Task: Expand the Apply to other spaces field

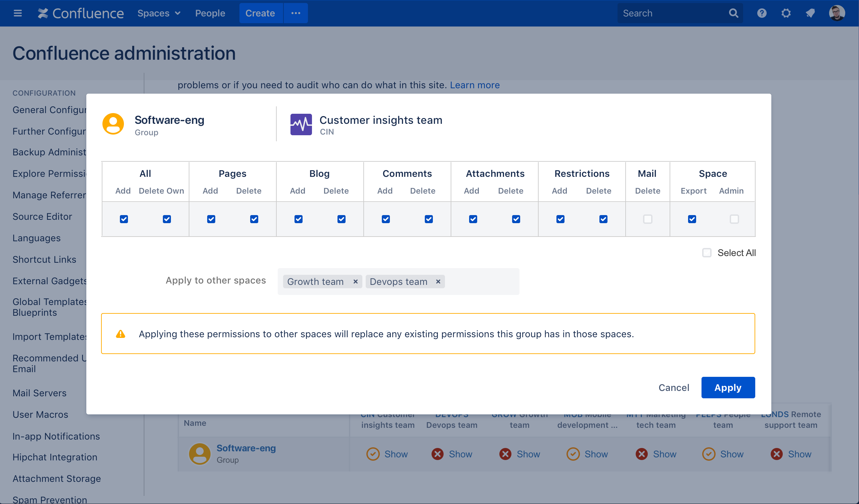Action: [481, 281]
